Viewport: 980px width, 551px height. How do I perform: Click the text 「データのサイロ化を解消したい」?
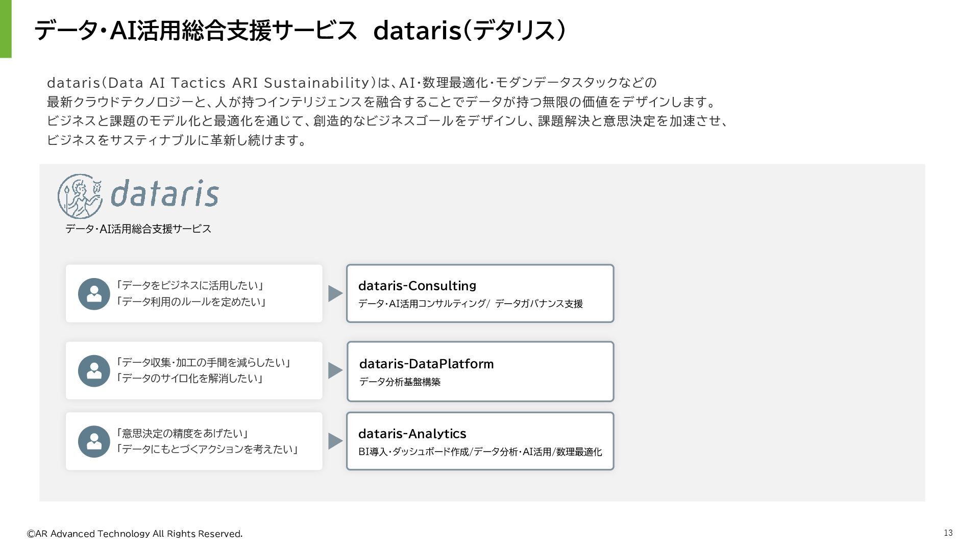click(190, 379)
